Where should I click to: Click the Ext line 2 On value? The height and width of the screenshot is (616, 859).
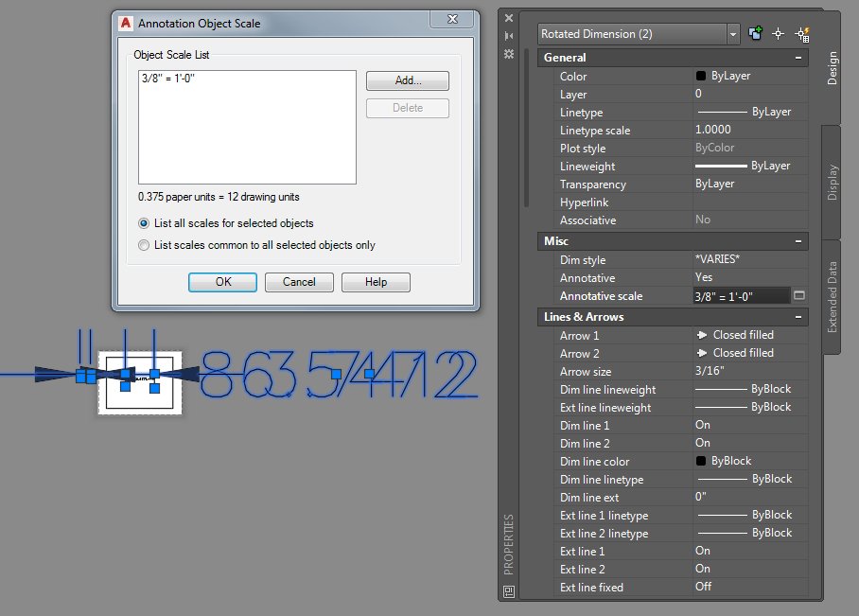[750, 569]
